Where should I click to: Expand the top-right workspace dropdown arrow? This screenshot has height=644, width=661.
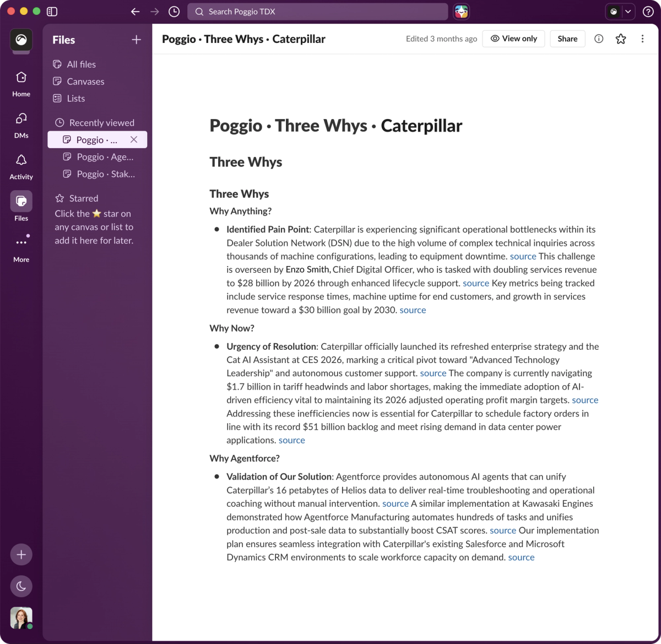pyautogui.click(x=628, y=12)
